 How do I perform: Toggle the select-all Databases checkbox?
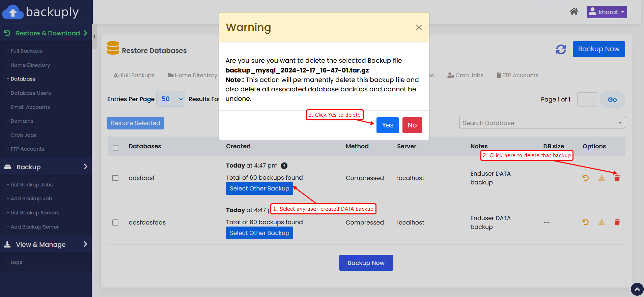(115, 148)
